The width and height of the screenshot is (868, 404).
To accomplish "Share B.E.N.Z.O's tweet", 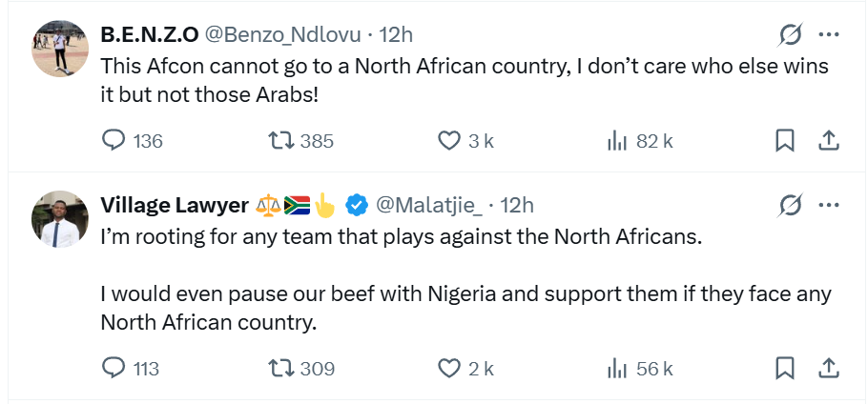I will 829,141.
